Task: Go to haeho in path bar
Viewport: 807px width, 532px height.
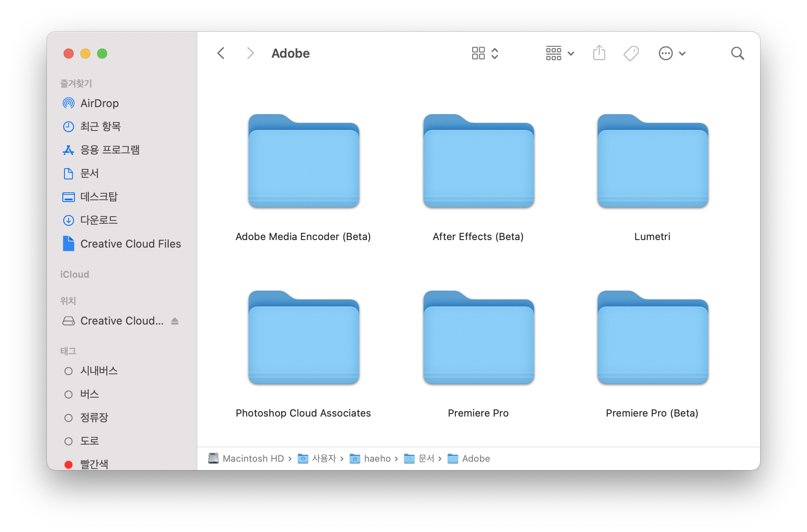Action: [x=377, y=458]
